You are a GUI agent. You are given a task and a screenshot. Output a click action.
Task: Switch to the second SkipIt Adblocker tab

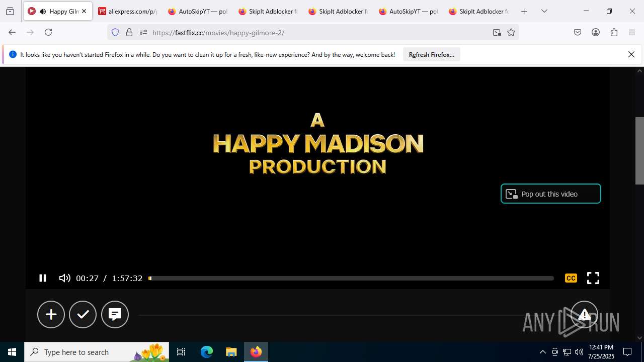click(x=339, y=11)
